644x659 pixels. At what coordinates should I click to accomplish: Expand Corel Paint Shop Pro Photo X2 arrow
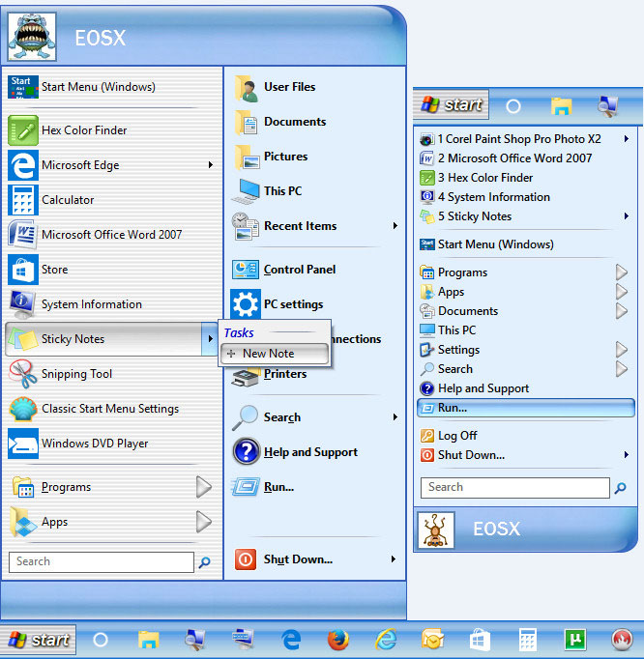pos(627,139)
